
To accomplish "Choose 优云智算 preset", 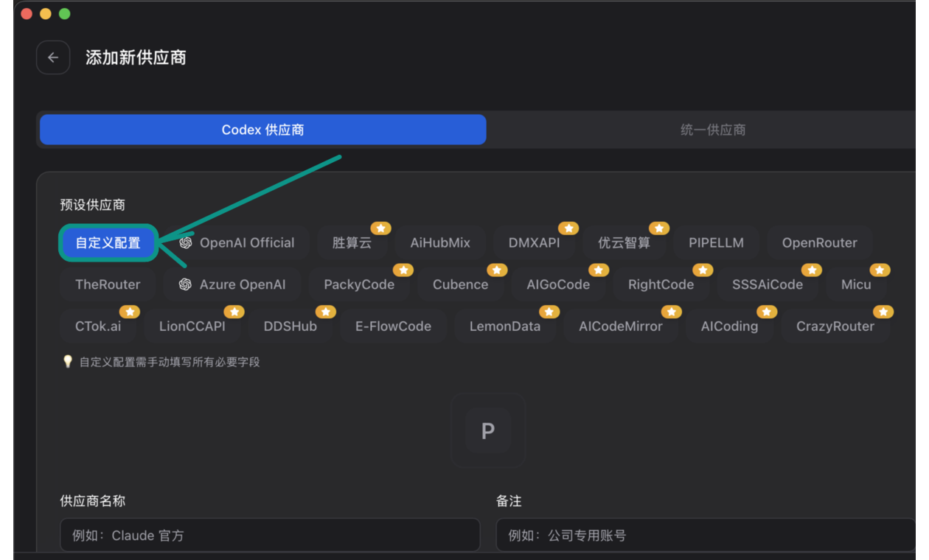I will pyautogui.click(x=624, y=243).
